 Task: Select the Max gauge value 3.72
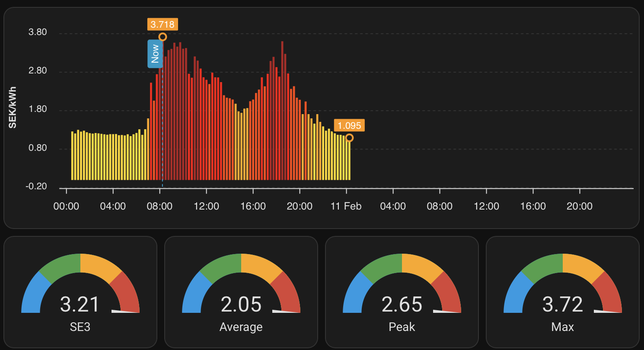[563, 304]
